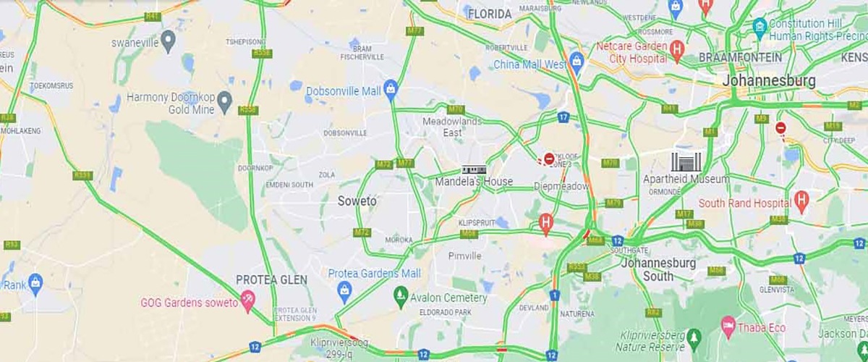Select the Protea Gardens Mall pin
The width and height of the screenshot is (868, 362).
(344, 291)
